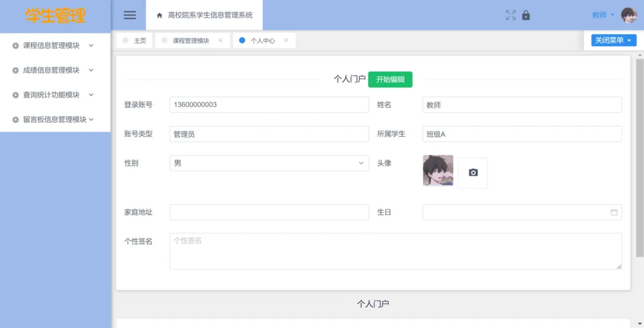Open the 性别 dropdown

269,163
